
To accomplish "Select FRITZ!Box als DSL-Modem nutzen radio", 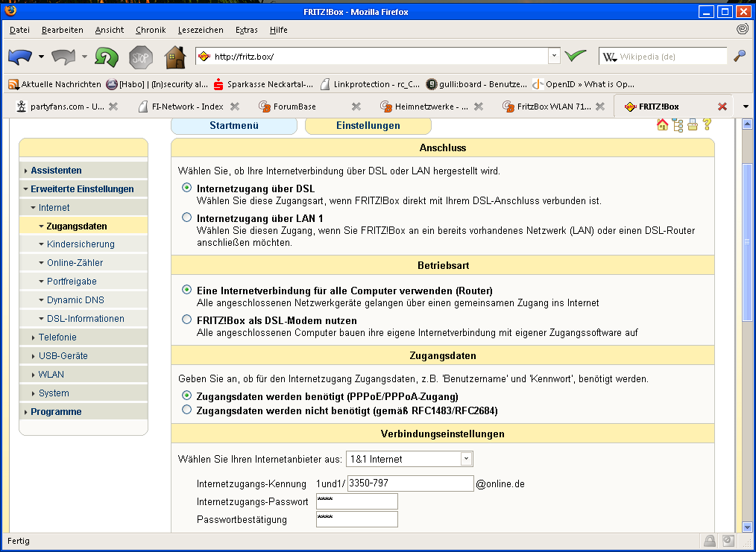I will click(186, 319).
